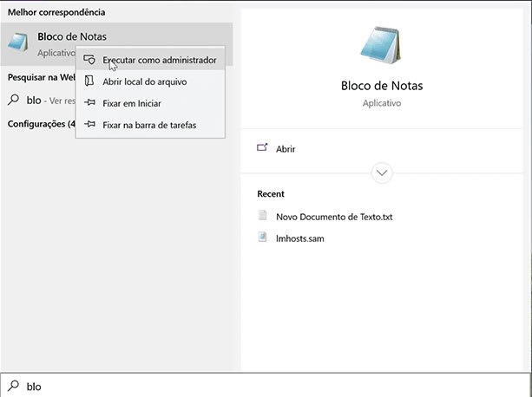The height and width of the screenshot is (397, 532).
Task: Click the magnifier icon beside the blo web result
Action: 14,100
